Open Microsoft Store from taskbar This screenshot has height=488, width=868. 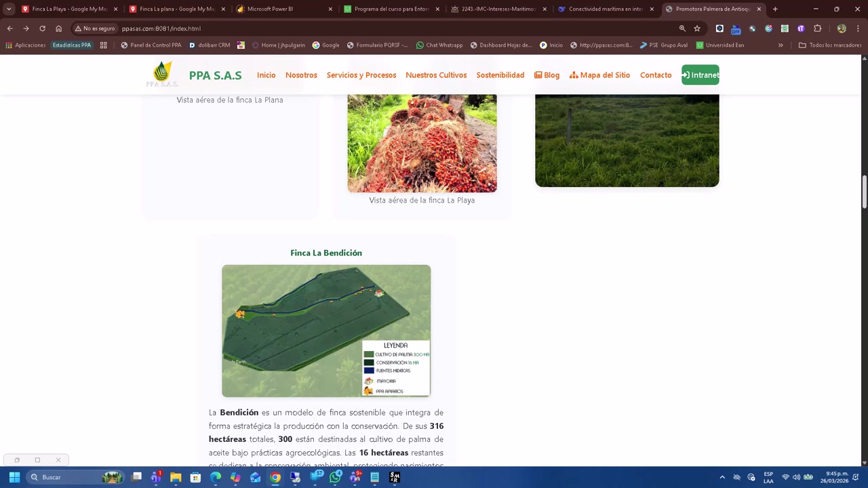195,477
